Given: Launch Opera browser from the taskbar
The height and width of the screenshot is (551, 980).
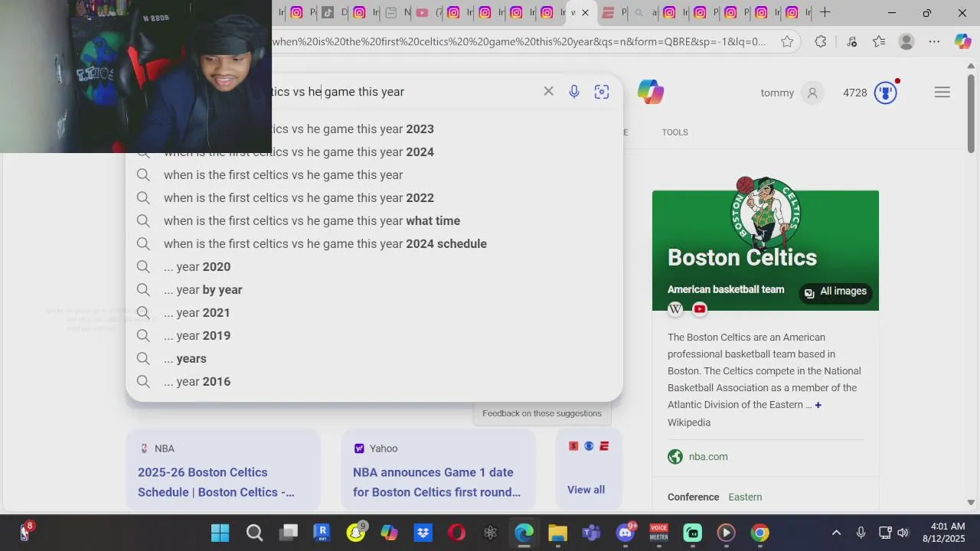Looking at the screenshot, I should tap(456, 533).
